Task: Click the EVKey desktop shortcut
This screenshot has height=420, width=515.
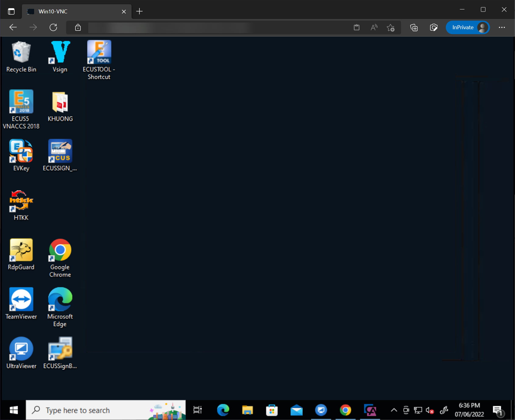Action: point(21,155)
